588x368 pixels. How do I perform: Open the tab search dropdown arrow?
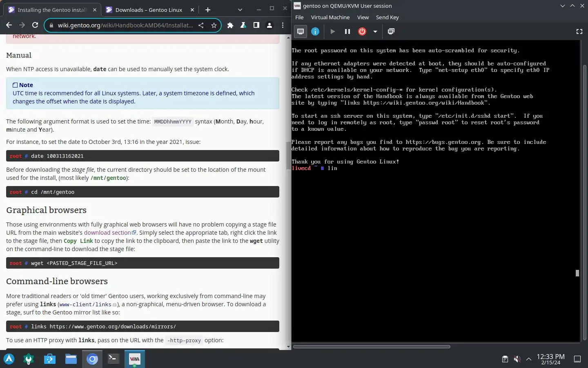(240, 10)
